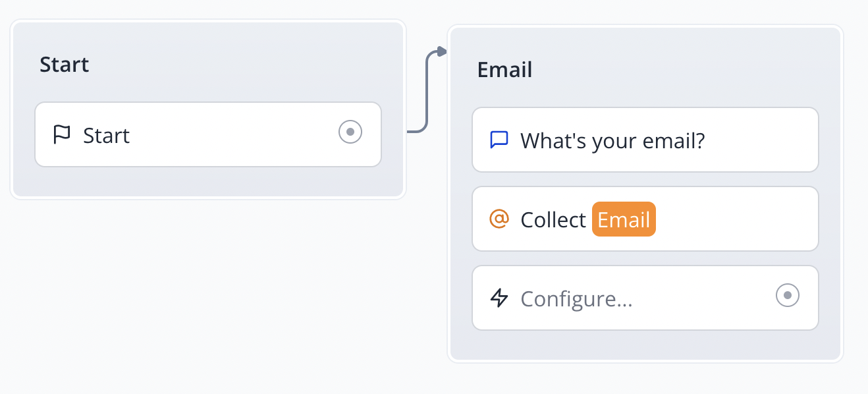Click the flag icon to edit the Start trigger
868x394 pixels.
62,134
